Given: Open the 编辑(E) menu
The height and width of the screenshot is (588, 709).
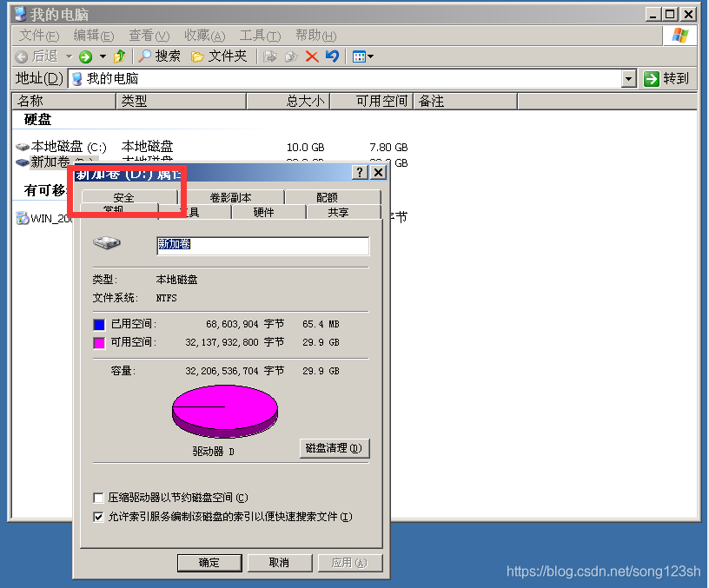Looking at the screenshot, I should pos(94,36).
